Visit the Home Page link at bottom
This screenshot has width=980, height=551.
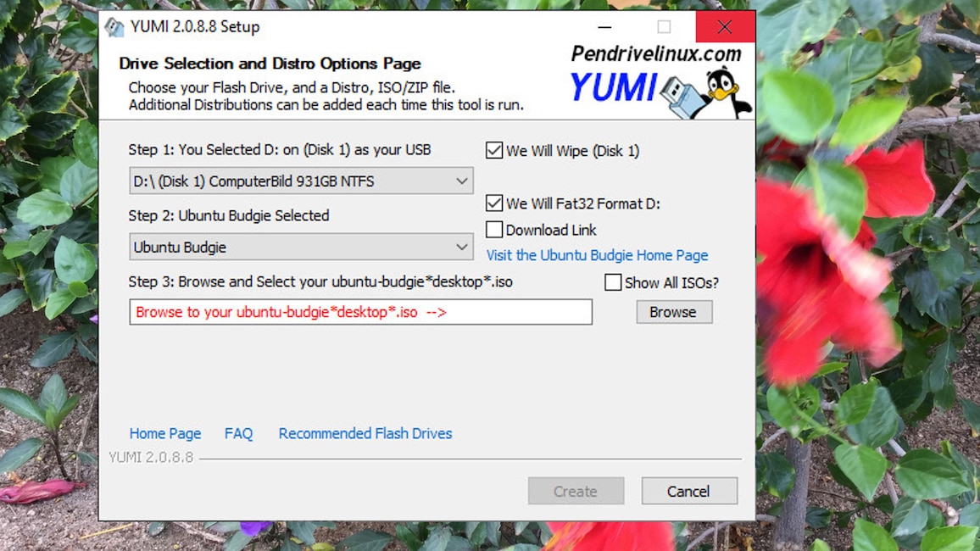coord(164,433)
